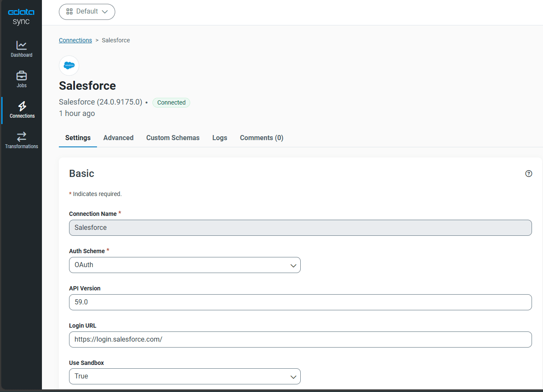Expand the Auth Scheme dropdown
543x392 pixels.
pos(185,265)
